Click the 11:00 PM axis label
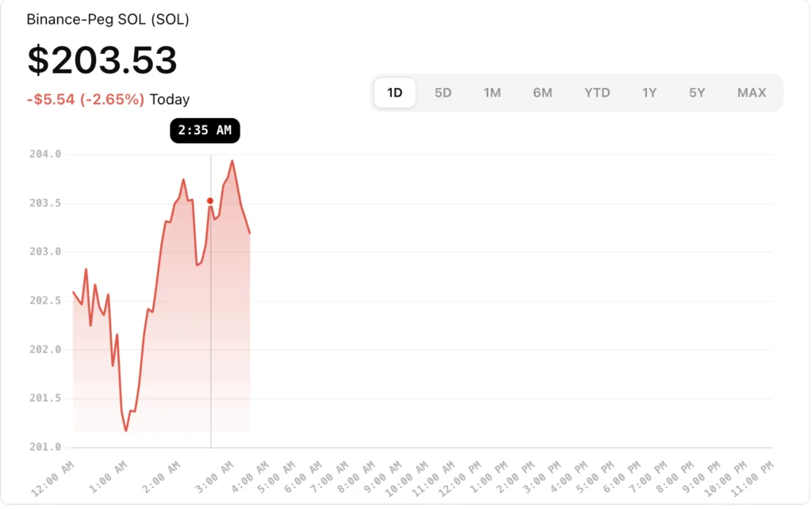The image size is (812, 509). [x=753, y=478]
